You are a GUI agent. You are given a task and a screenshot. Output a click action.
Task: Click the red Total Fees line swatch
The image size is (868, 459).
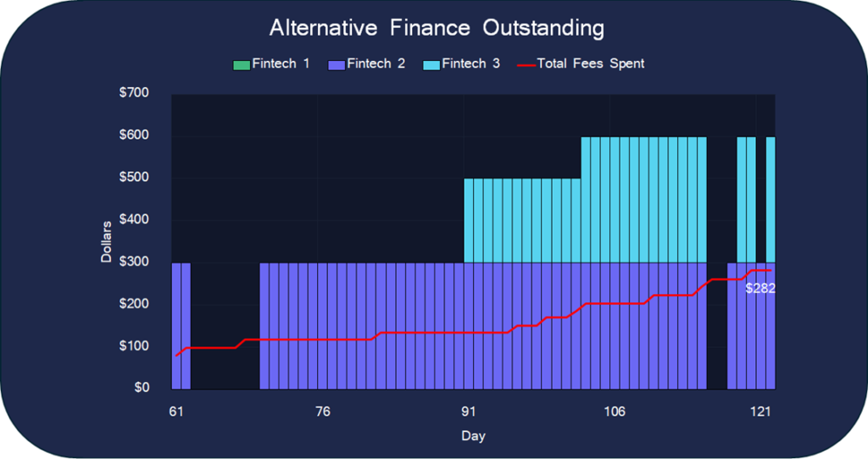click(526, 64)
